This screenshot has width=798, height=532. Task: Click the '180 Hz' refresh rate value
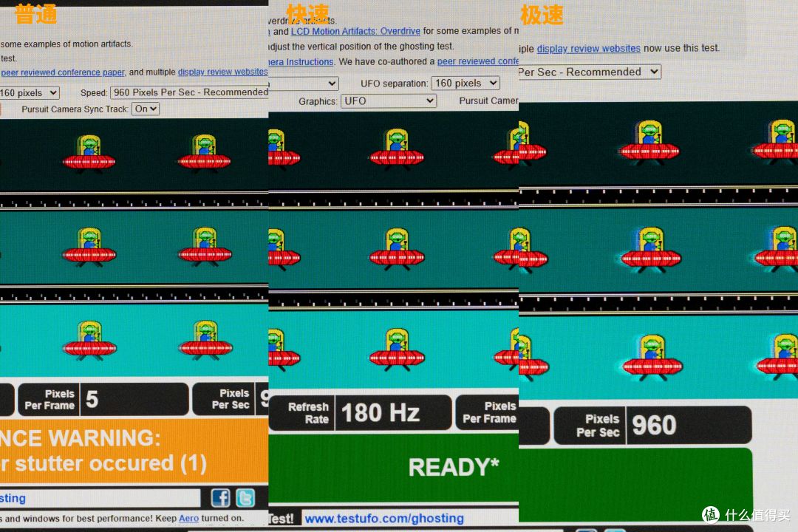click(x=381, y=412)
